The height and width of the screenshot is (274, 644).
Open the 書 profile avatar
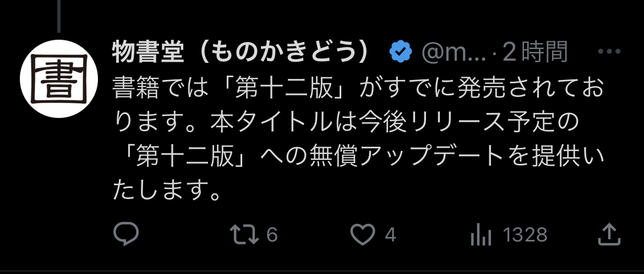tap(59, 79)
